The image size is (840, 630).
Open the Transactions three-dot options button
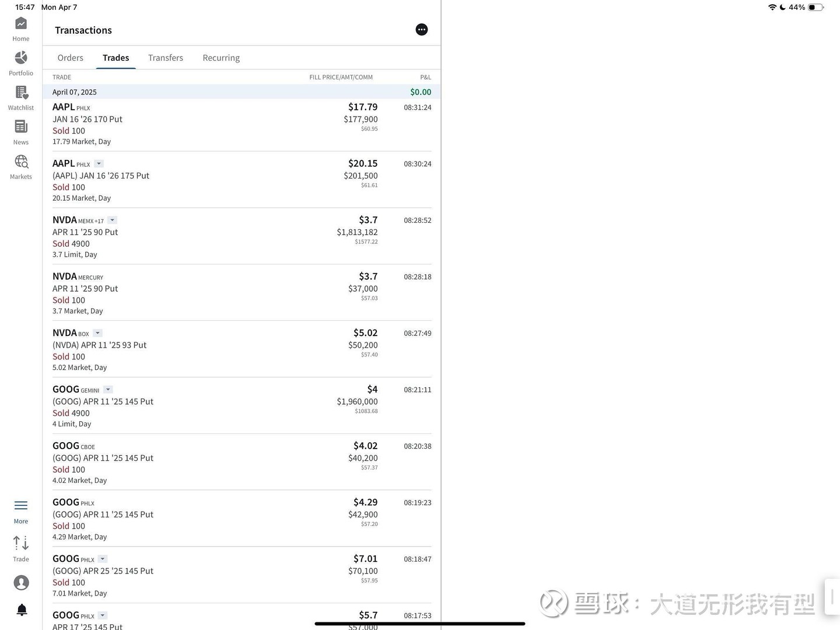[422, 30]
